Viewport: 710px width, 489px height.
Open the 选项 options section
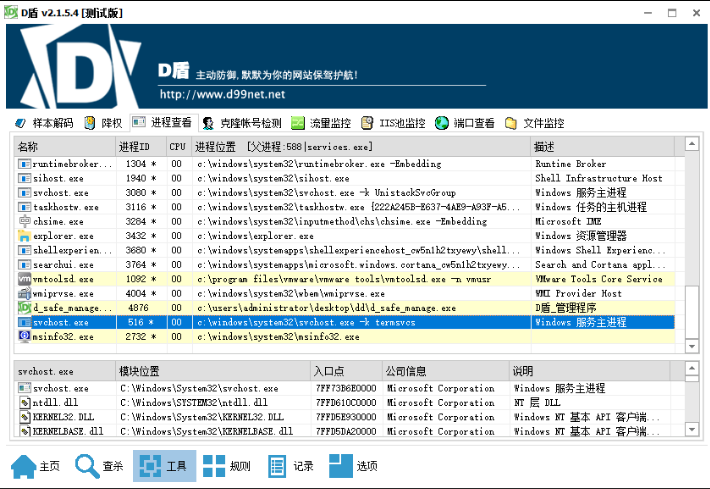[x=353, y=466]
